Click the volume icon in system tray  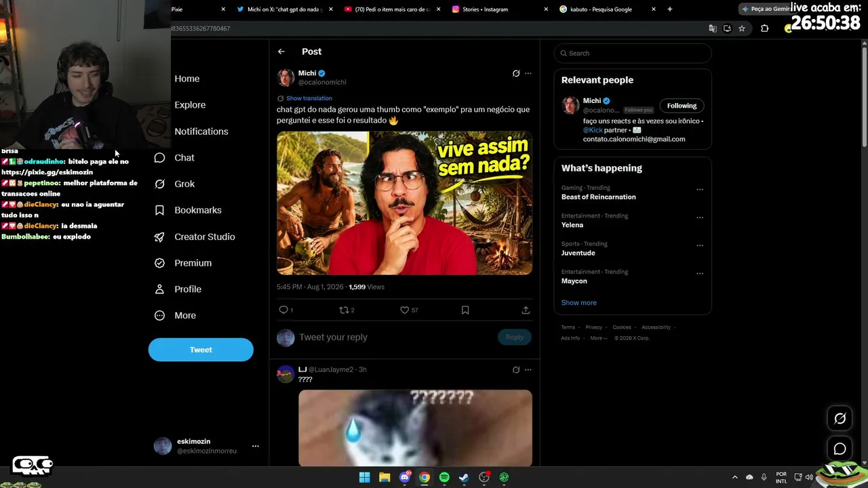(809, 477)
